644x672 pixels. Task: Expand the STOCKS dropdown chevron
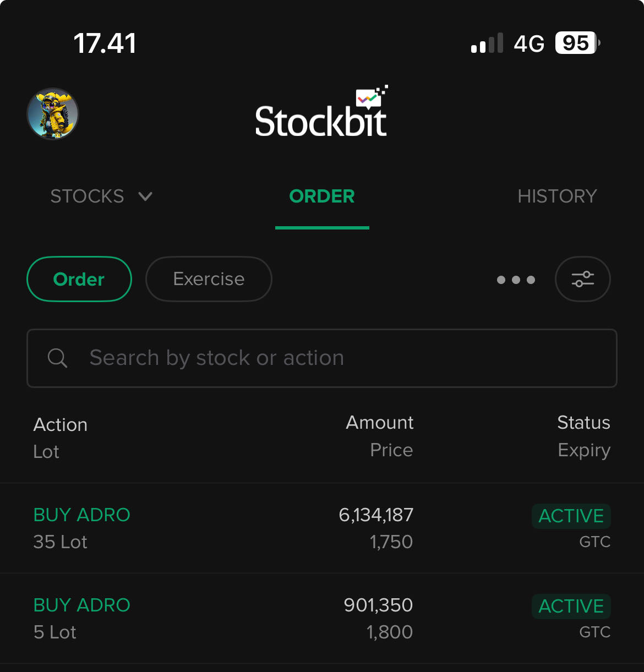point(145,196)
